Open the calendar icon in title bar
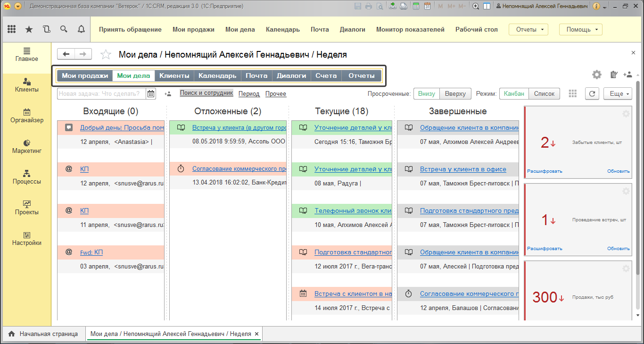644x344 pixels. pos(427,6)
